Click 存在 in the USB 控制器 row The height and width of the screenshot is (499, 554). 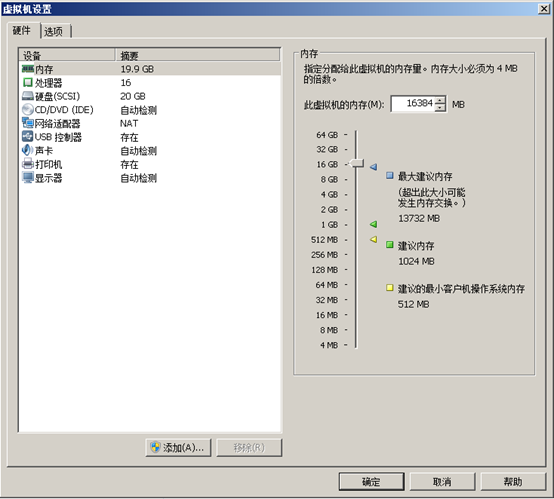coord(129,137)
